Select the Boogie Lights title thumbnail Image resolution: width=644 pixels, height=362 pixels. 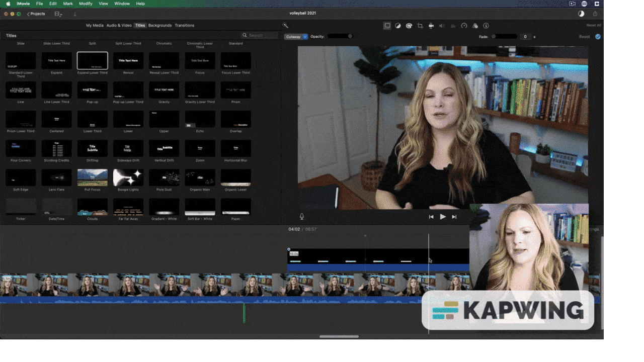tap(128, 177)
